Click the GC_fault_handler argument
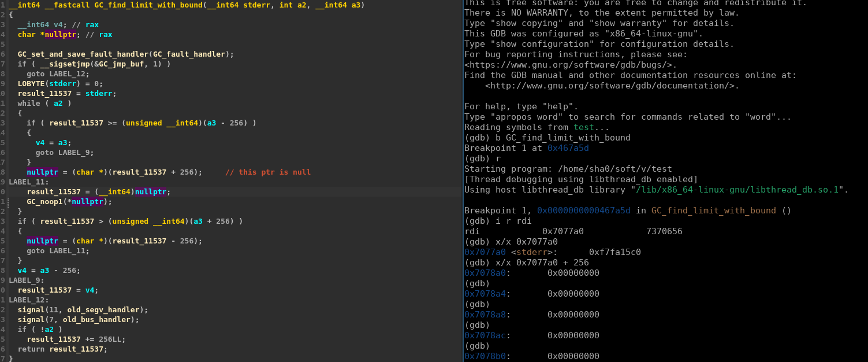The height and width of the screenshot is (362, 868). click(189, 54)
